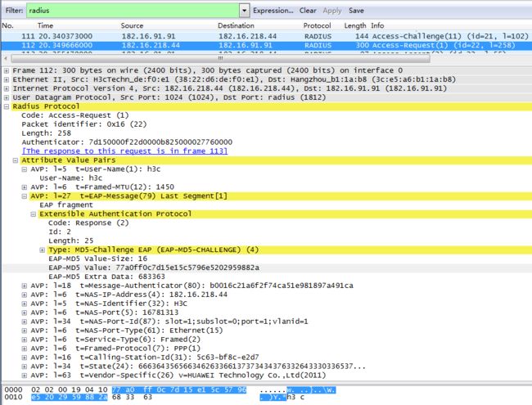Click the h3 c ASCII text in hex pane
The width and height of the screenshot is (532, 405).
pos(295,397)
